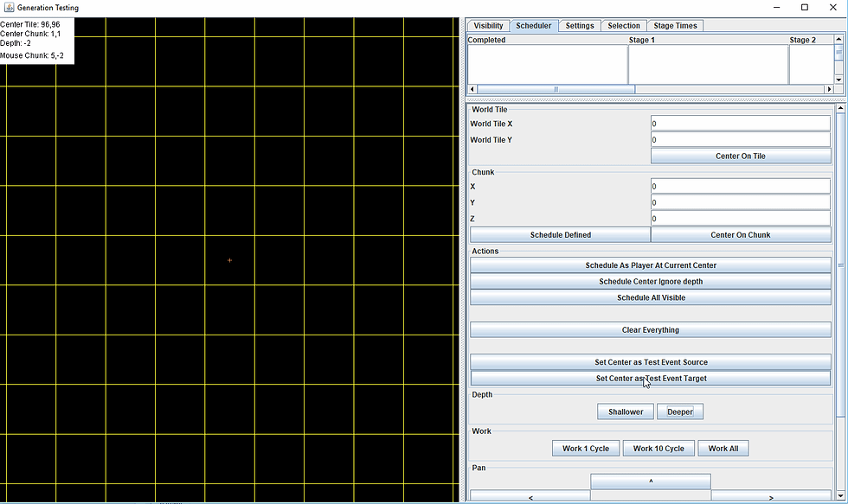Select the Scheduler tab
This screenshot has width=848, height=504.
pos(533,25)
